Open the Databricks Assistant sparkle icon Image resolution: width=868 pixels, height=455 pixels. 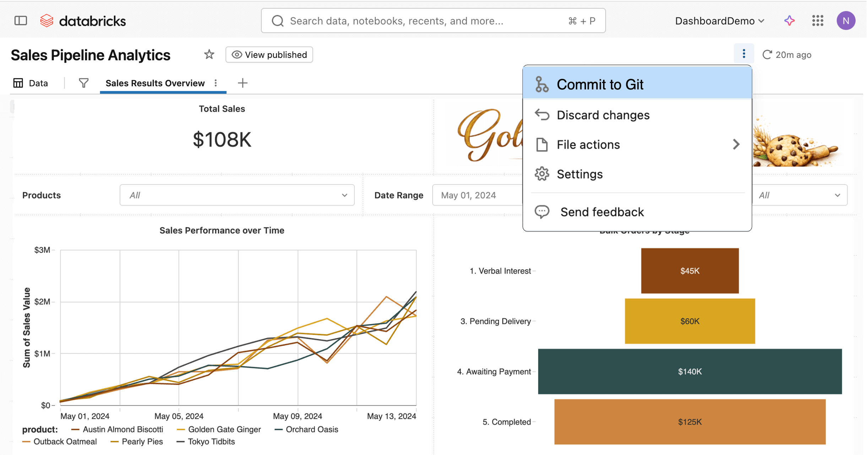pos(789,21)
